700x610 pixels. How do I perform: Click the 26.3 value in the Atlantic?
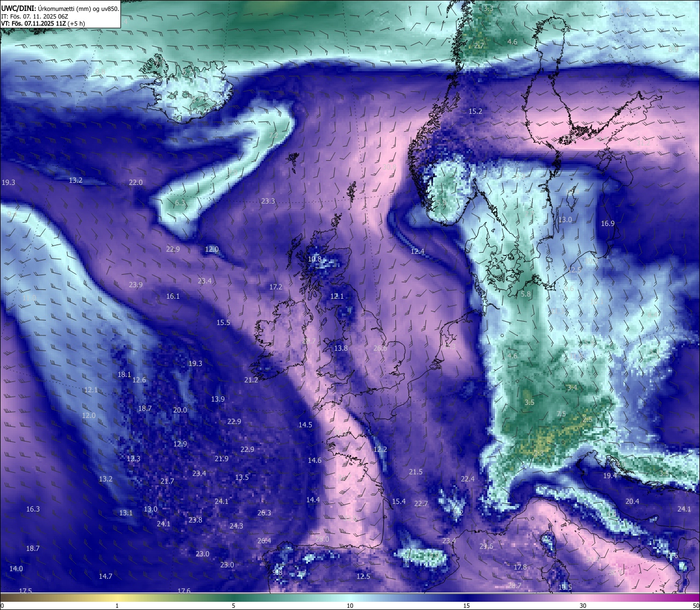(x=264, y=513)
